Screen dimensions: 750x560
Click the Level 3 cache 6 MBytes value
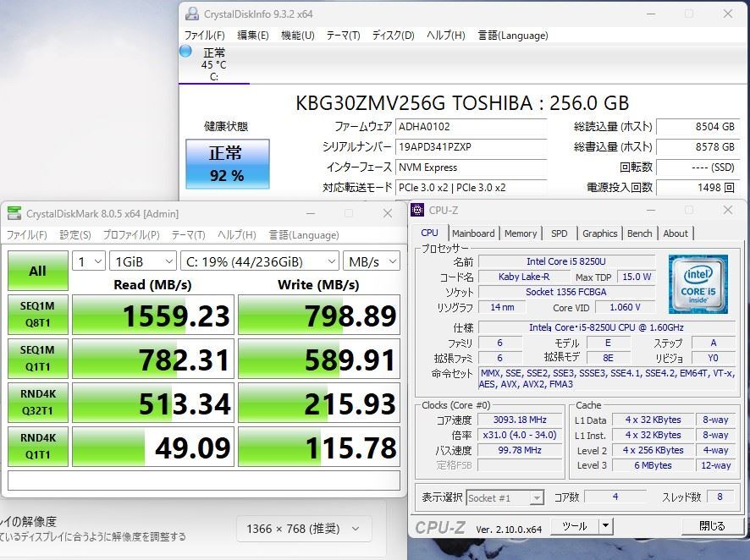pos(653,465)
